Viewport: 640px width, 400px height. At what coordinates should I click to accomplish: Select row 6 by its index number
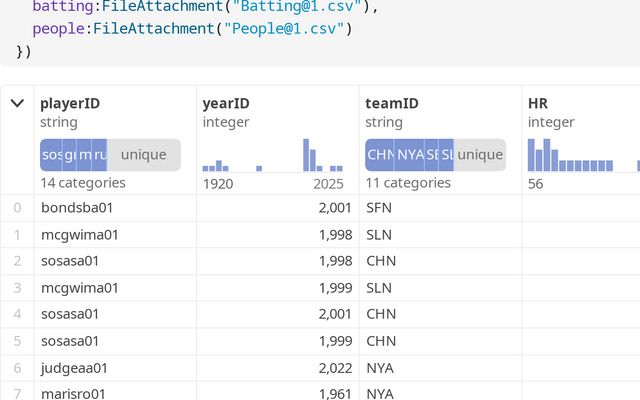[16, 368]
